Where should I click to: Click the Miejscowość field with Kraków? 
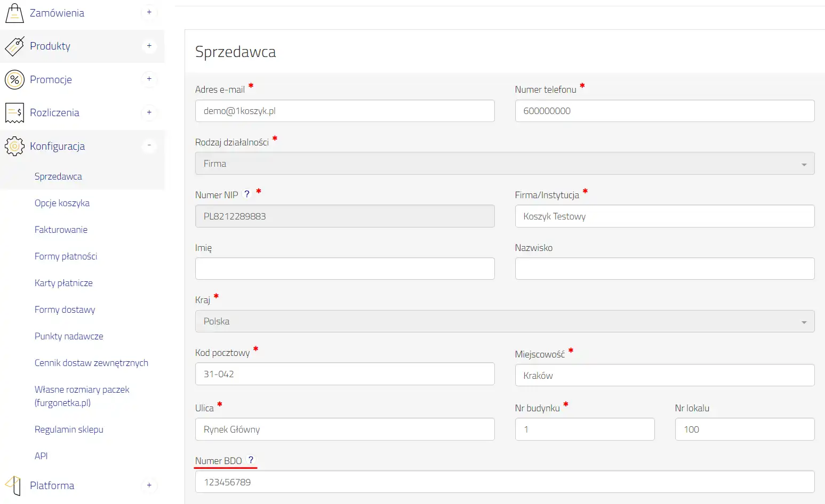(x=664, y=375)
